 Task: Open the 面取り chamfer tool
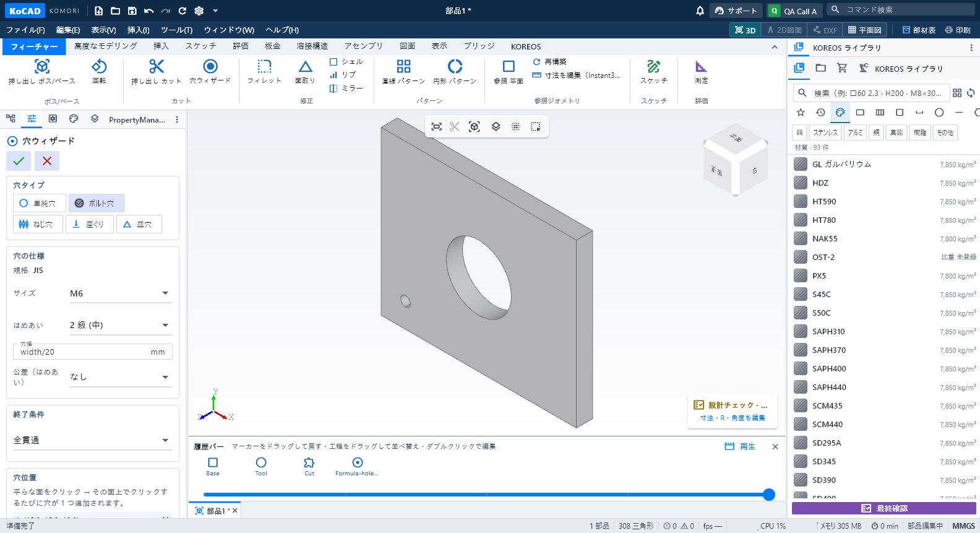305,72
